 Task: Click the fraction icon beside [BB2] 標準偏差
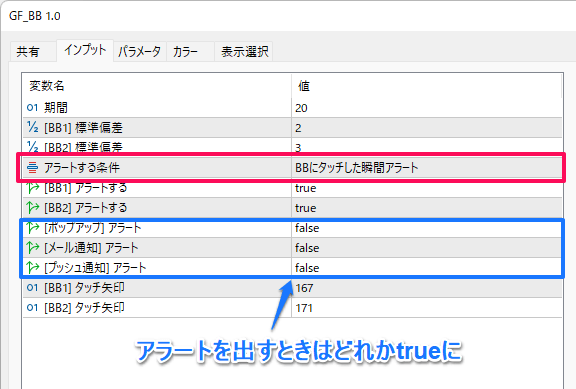pos(32,147)
